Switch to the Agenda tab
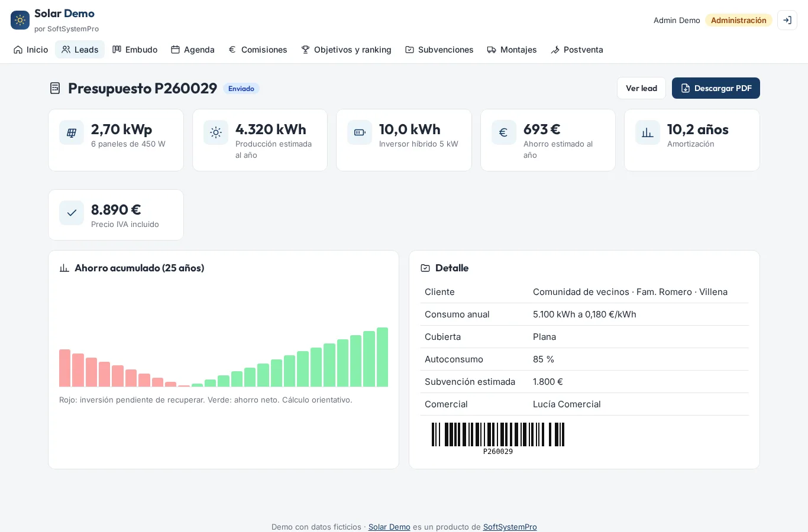 pyautogui.click(x=193, y=50)
